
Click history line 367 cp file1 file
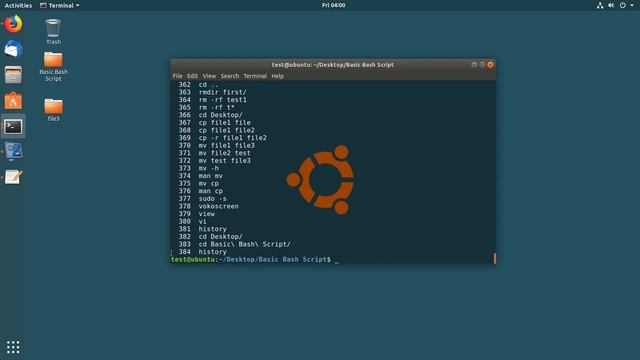point(214,123)
